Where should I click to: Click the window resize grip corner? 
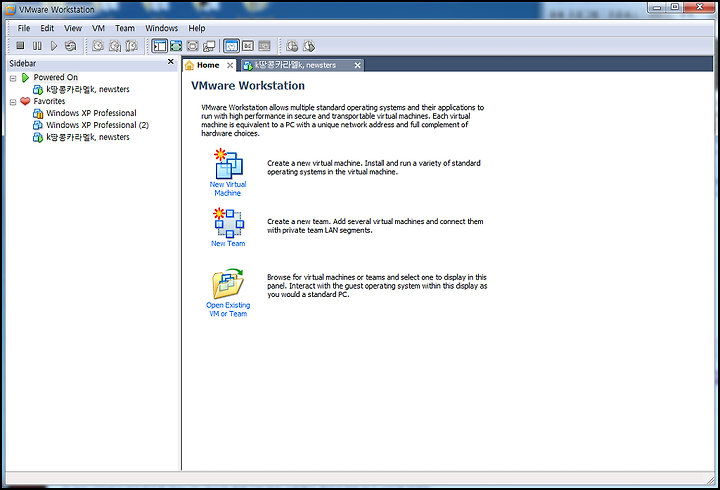pyautogui.click(x=711, y=479)
